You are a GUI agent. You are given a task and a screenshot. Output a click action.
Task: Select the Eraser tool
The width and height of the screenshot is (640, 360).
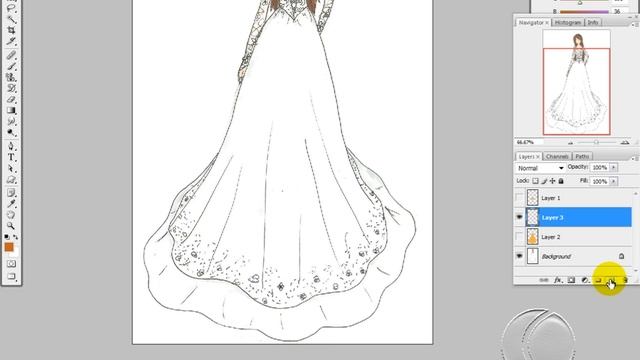click(x=11, y=99)
